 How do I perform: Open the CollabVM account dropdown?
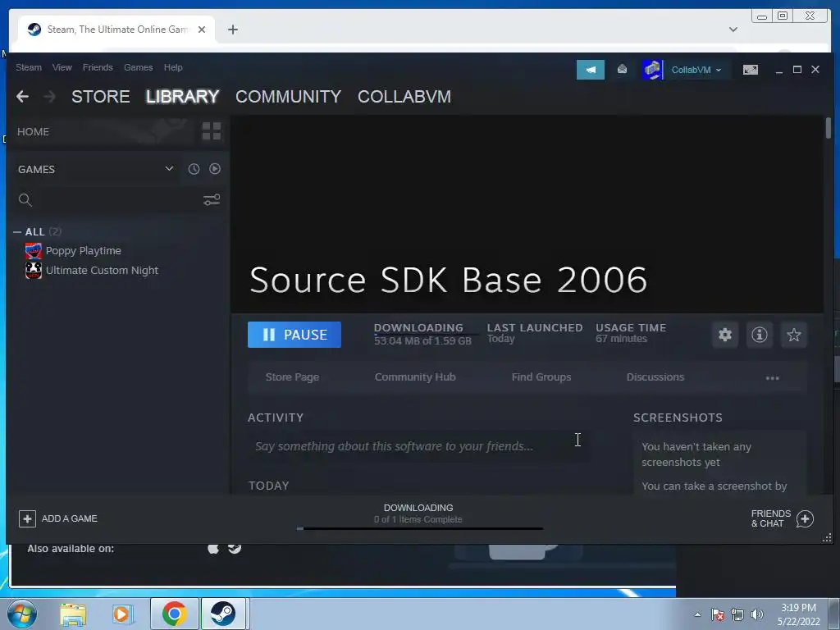click(x=696, y=70)
